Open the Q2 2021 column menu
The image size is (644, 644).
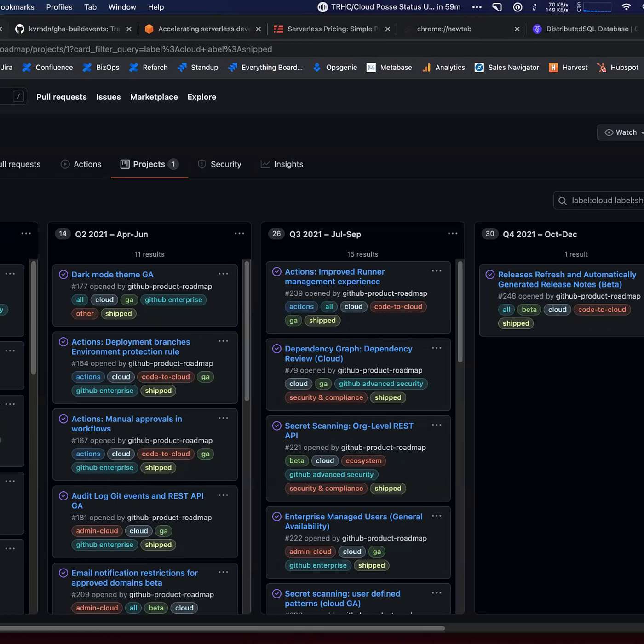point(239,234)
